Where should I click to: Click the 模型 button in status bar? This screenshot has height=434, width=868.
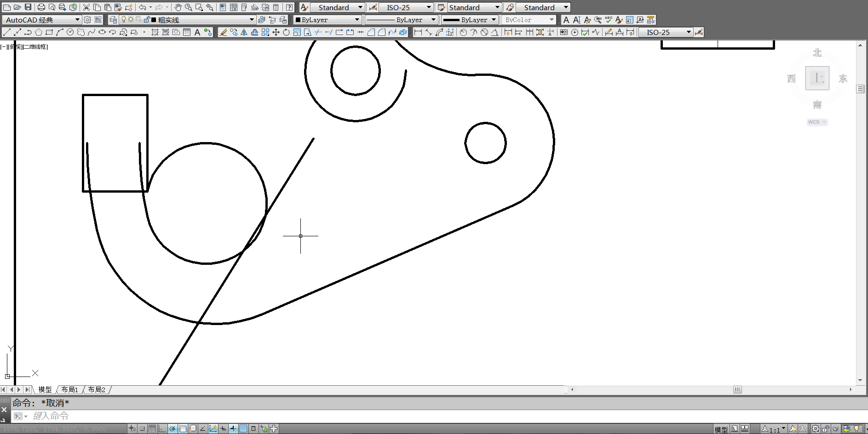(x=721, y=429)
